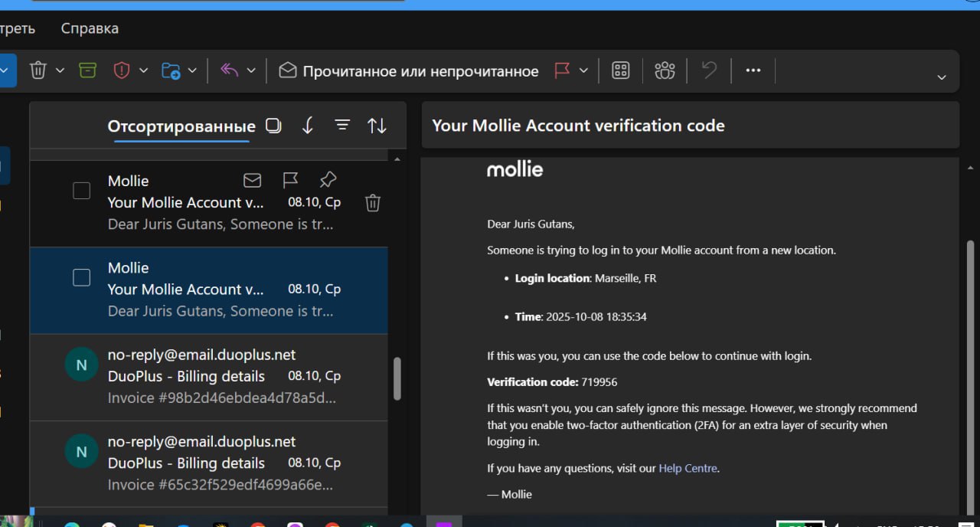The height and width of the screenshot is (527, 980).
Task: Expand the Reply options dropdown chevron
Action: [251, 70]
